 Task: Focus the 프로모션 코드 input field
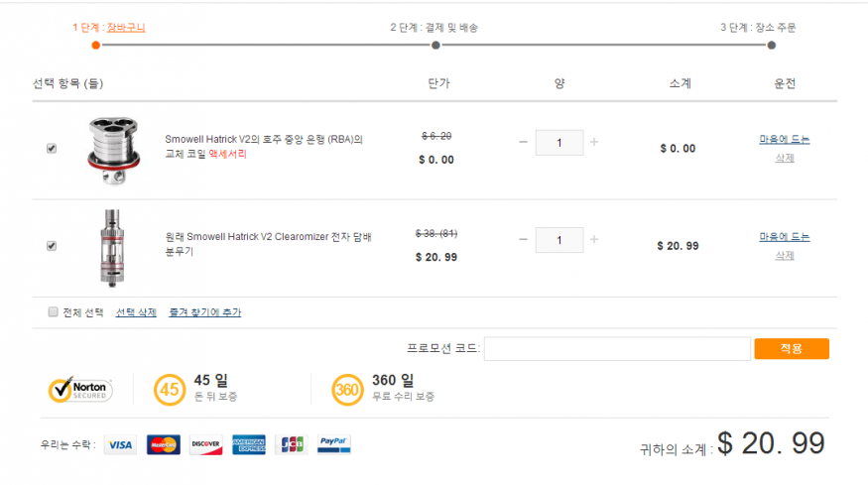pyautogui.click(x=617, y=349)
